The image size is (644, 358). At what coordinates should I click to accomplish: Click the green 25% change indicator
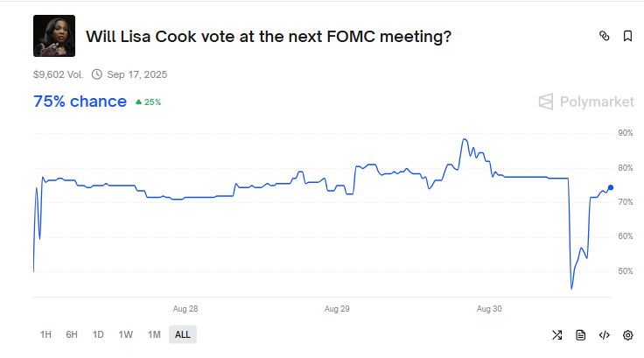click(x=148, y=102)
